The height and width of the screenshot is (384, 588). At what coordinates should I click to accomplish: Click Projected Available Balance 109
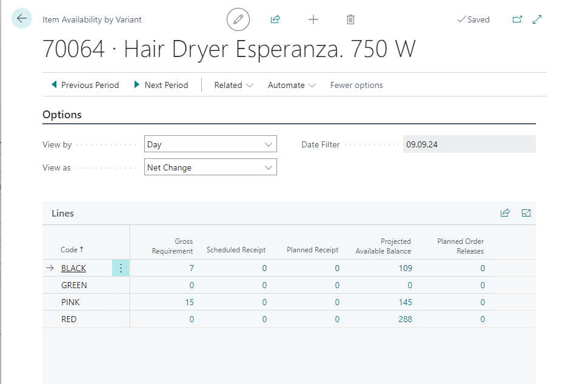click(405, 268)
